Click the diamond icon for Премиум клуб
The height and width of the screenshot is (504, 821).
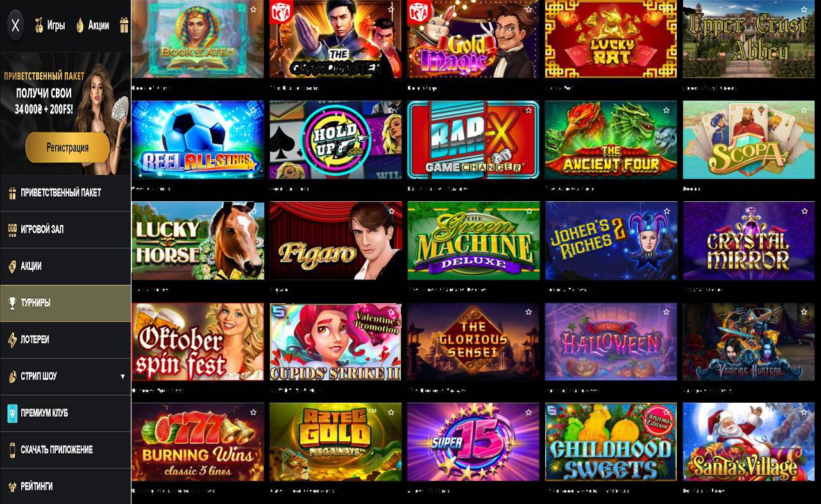click(12, 413)
